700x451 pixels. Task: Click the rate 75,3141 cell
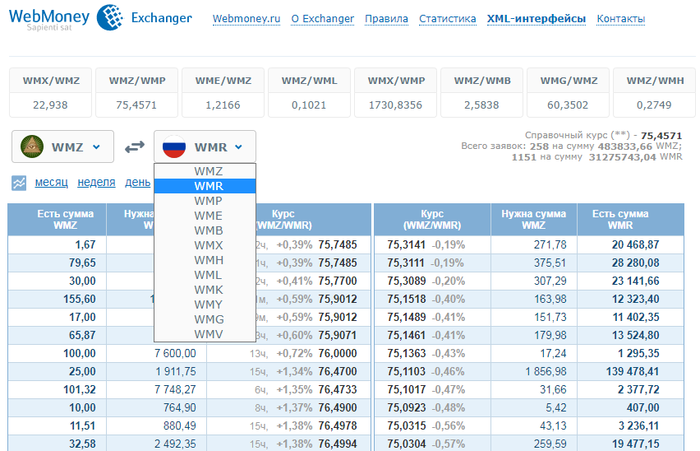[406, 245]
